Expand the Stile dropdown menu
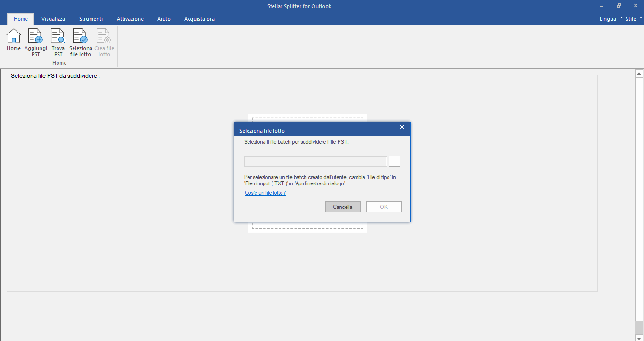Viewport: 644px width, 341px height. [x=633, y=19]
